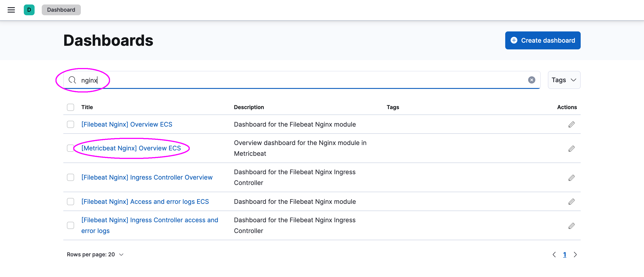Edit the Access and error logs ECS dashboard
Screen dimensions: 644x277
coord(571,202)
